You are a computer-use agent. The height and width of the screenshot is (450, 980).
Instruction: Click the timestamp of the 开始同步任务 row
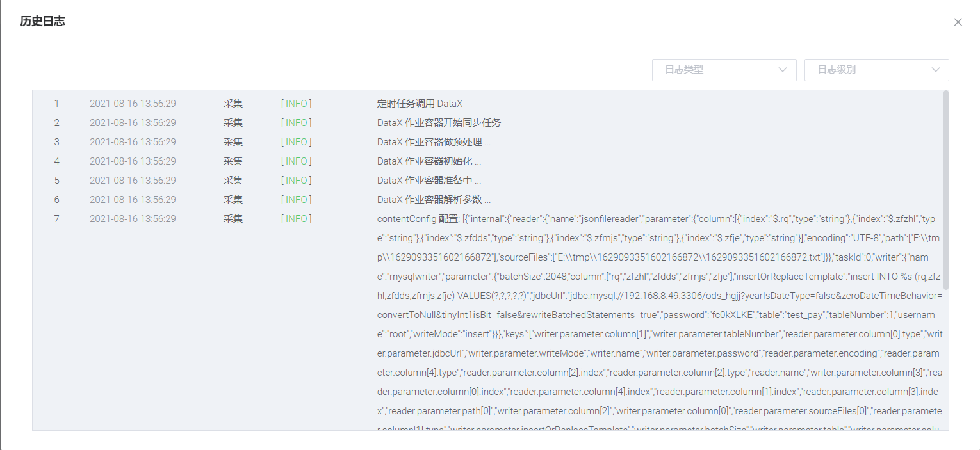tap(133, 122)
